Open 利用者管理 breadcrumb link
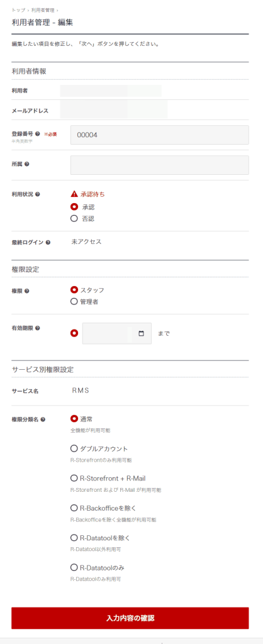This screenshot has width=263, height=644. pyautogui.click(x=42, y=10)
